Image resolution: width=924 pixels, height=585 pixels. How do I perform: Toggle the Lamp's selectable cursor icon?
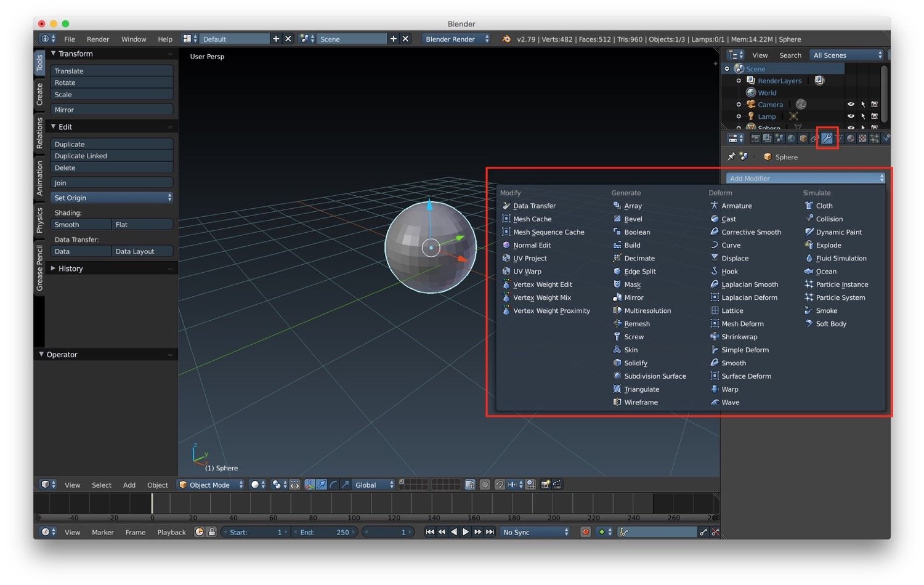coord(862,116)
